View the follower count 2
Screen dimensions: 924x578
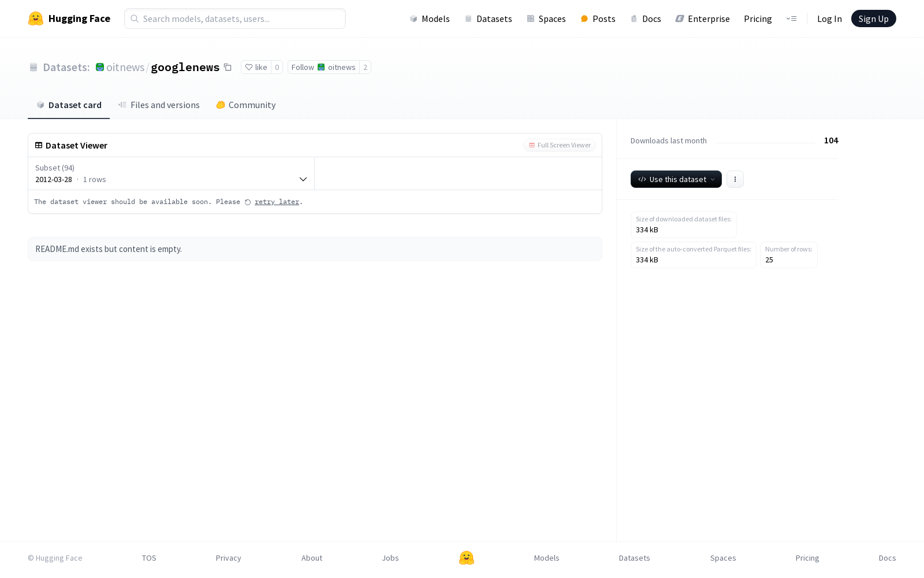pos(365,67)
